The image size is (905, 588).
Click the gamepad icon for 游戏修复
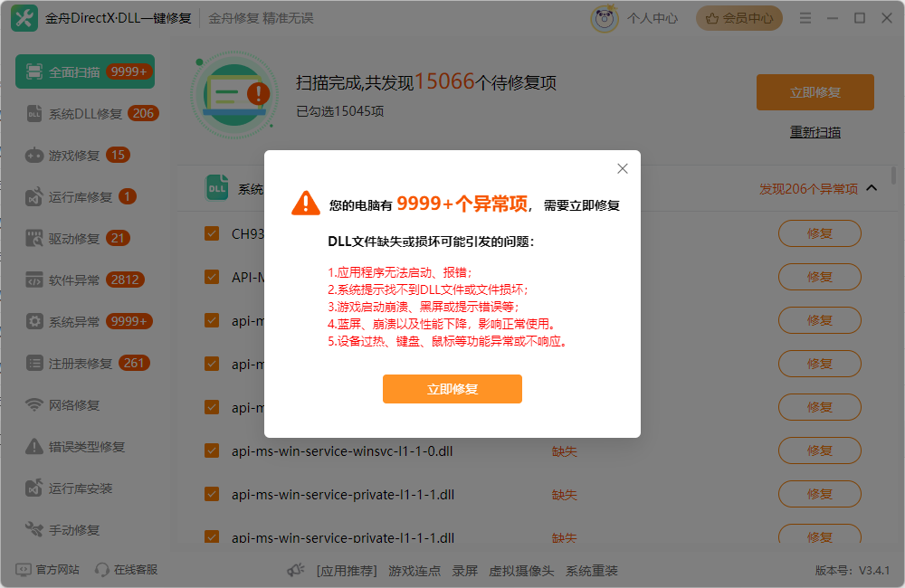(34, 156)
